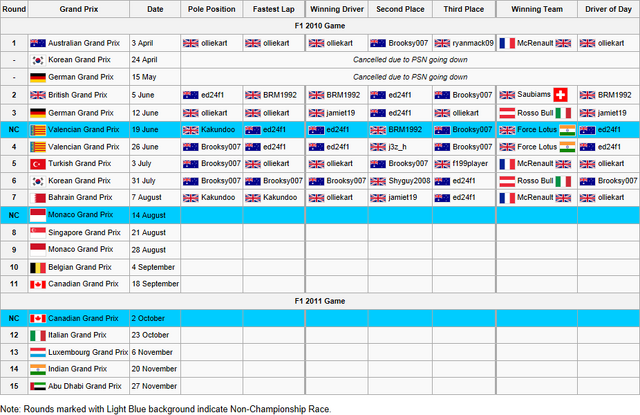Click the Italian flag after Rosso Bull in the 31 July row
This screenshot has width=640, height=415.
563,181
